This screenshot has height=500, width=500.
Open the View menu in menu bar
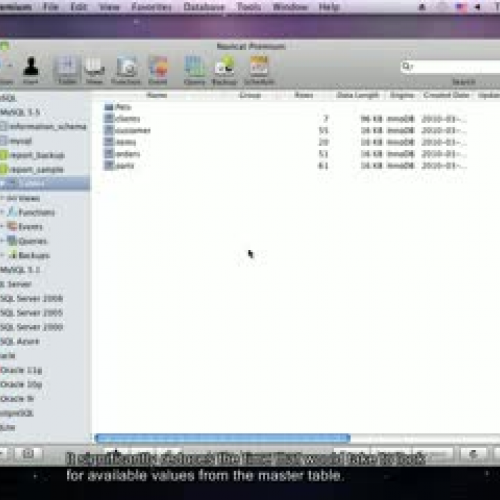[x=109, y=7]
